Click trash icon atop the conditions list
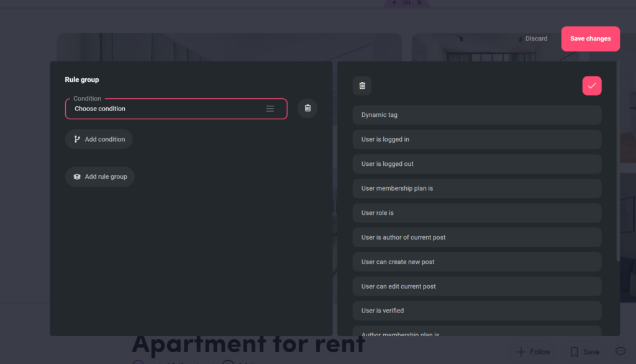This screenshot has height=364, width=636. tap(362, 86)
